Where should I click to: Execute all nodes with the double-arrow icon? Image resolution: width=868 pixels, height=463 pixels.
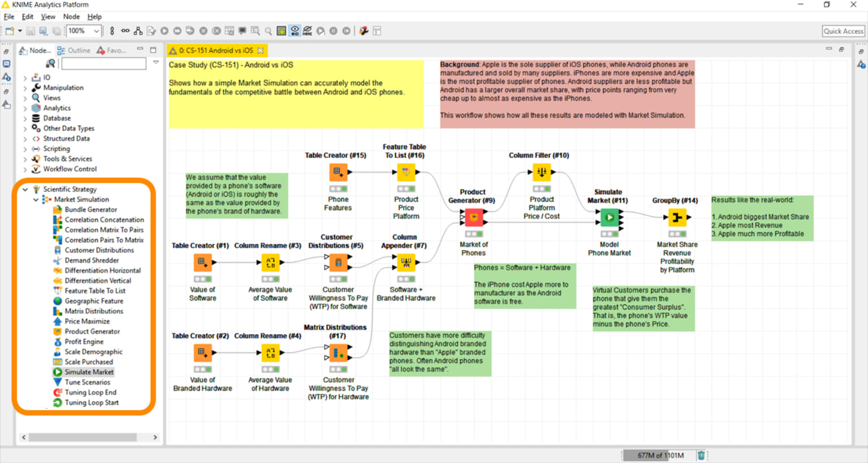pos(177,31)
